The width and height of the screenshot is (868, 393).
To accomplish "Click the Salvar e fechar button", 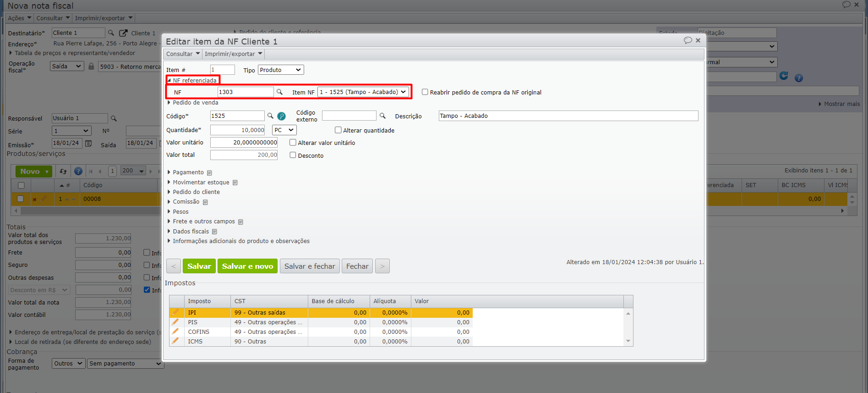I will coord(310,266).
